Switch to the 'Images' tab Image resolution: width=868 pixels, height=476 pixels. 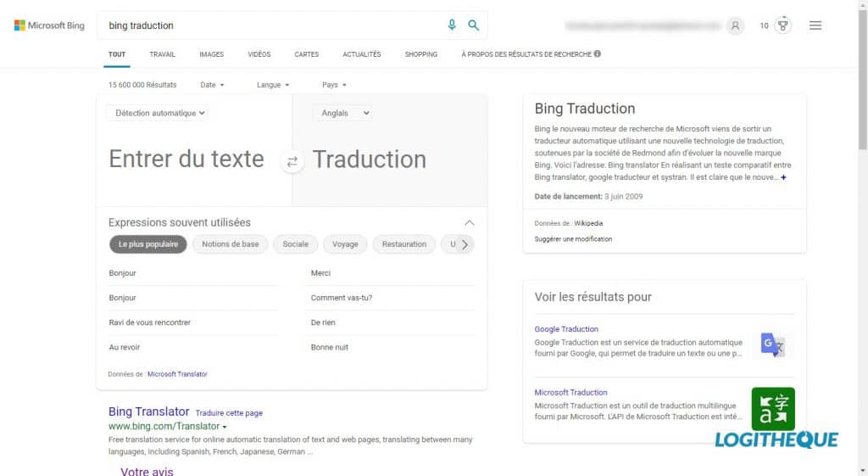pyautogui.click(x=211, y=54)
